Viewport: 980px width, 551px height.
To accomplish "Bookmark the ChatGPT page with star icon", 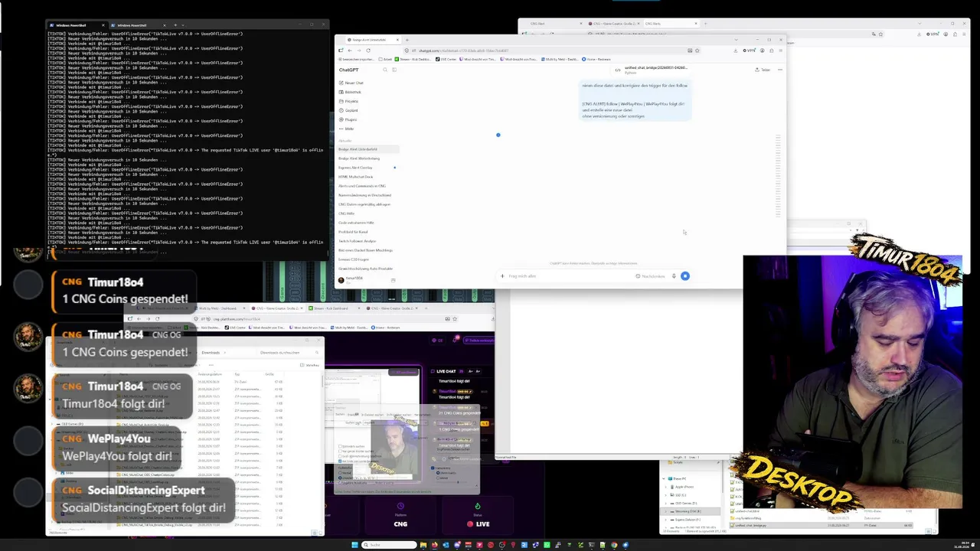I will pyautogui.click(x=697, y=51).
